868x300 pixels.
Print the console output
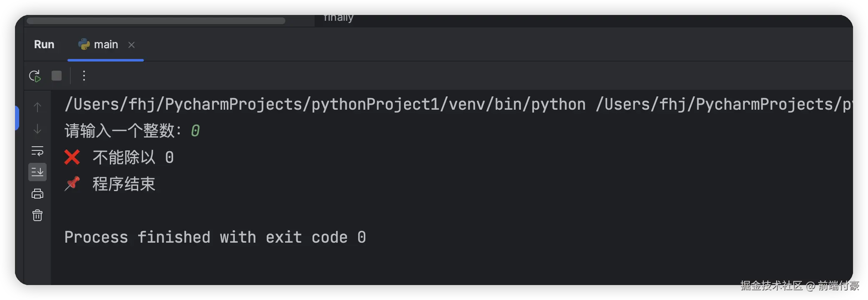coord(37,194)
